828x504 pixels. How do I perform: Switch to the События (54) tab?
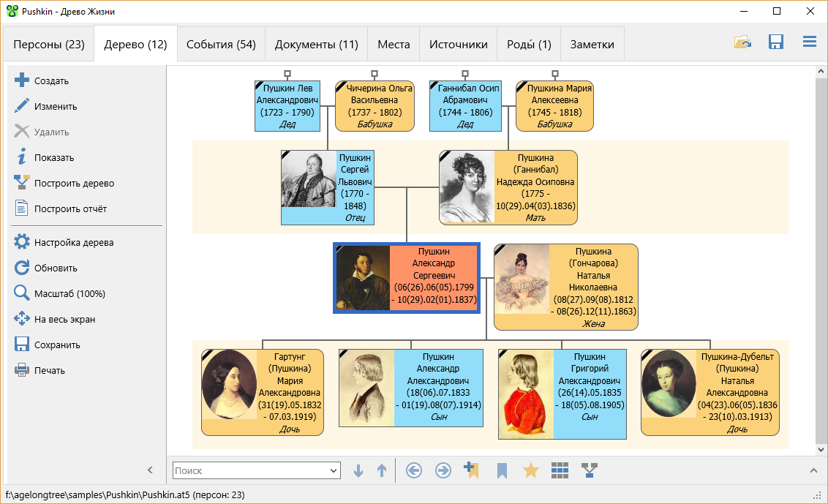221,45
